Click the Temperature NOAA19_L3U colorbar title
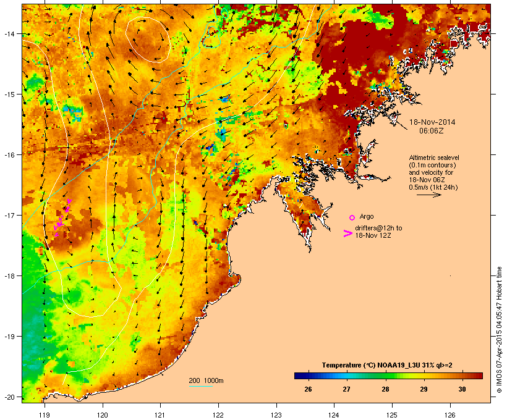The image size is (507, 420). click(386, 366)
